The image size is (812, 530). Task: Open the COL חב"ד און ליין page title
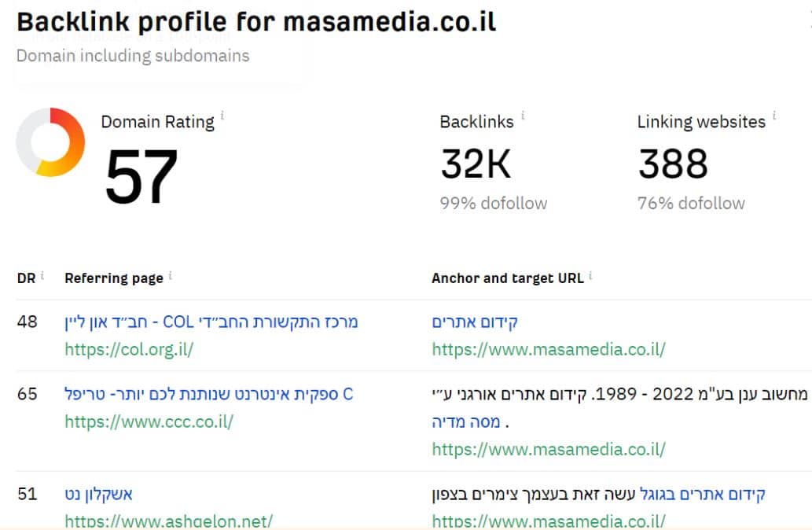(x=211, y=322)
